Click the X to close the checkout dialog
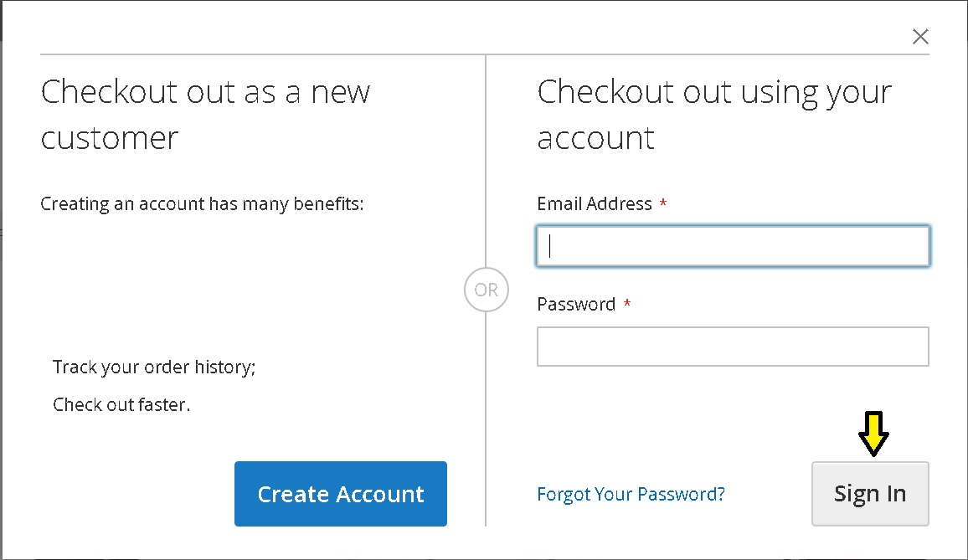 920,36
